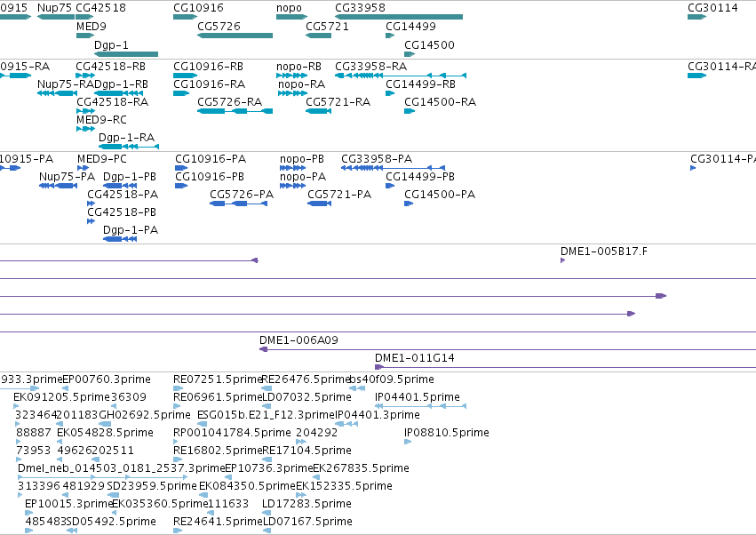Image resolution: width=756 pixels, height=535 pixels.
Task: Open the Nup75-PA protein label
Action: point(67,177)
